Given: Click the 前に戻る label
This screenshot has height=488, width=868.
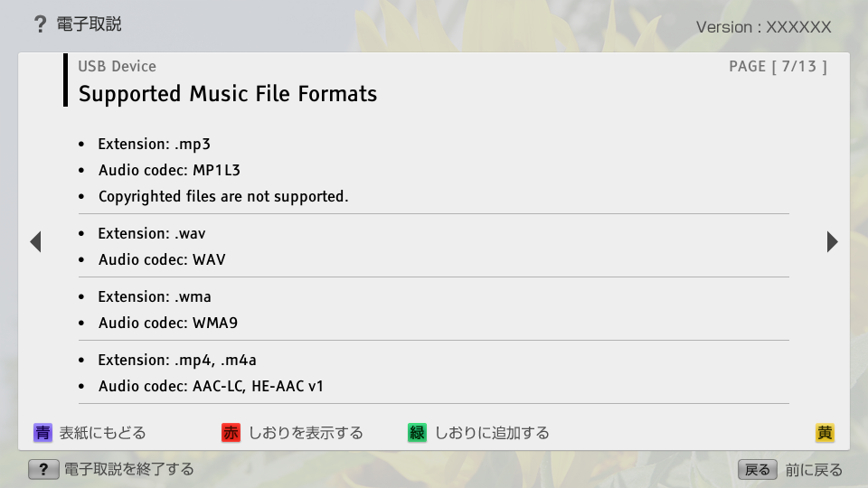Looking at the screenshot, I should click(x=814, y=469).
